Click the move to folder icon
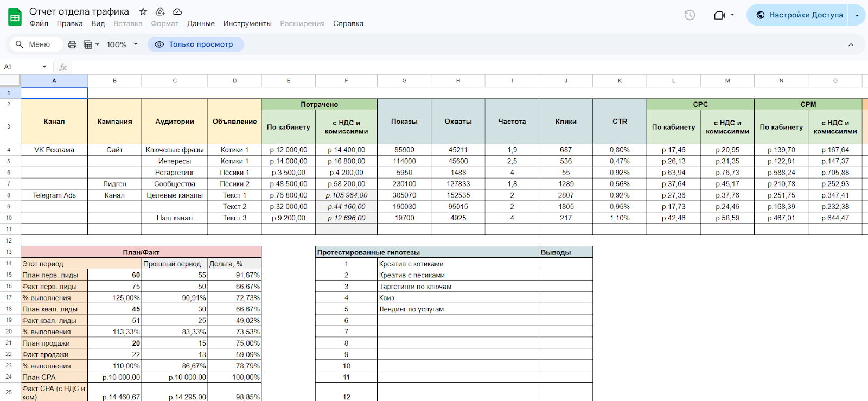 [160, 11]
